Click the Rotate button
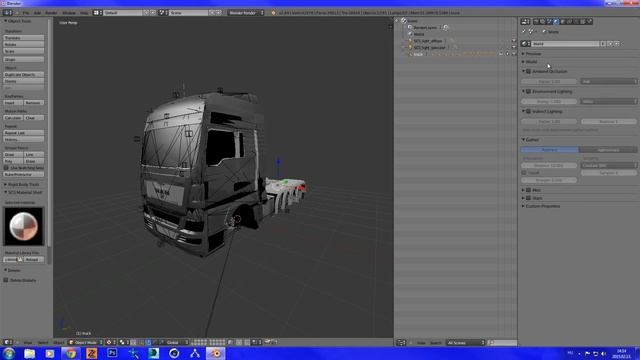This screenshot has width=640, height=360. click(24, 44)
